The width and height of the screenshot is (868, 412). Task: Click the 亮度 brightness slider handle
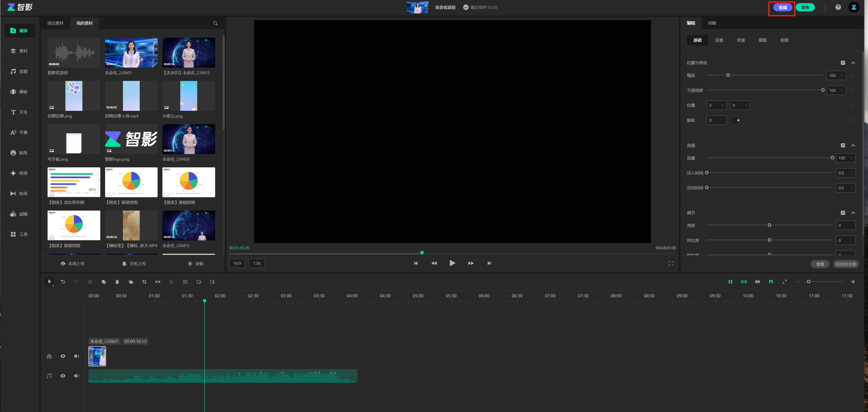tap(769, 225)
